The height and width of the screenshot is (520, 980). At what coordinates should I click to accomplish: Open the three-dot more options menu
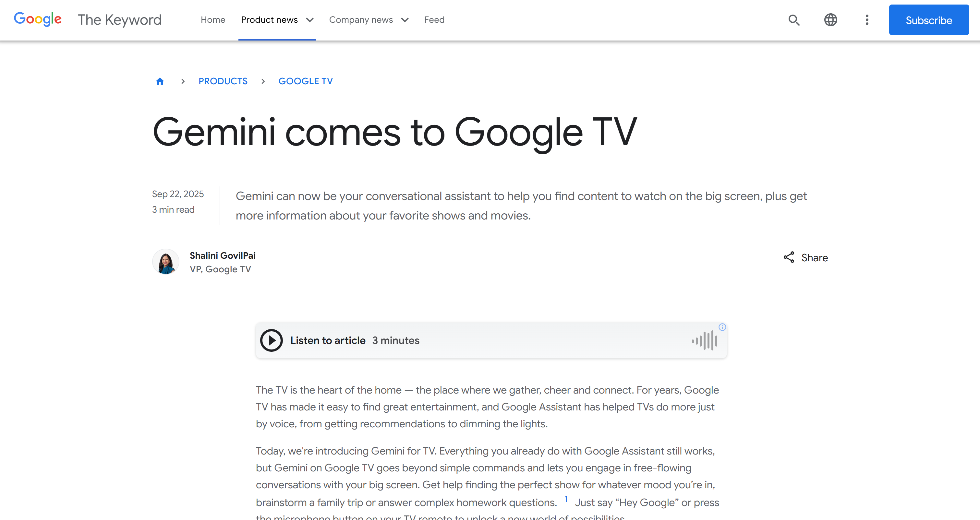(x=867, y=20)
